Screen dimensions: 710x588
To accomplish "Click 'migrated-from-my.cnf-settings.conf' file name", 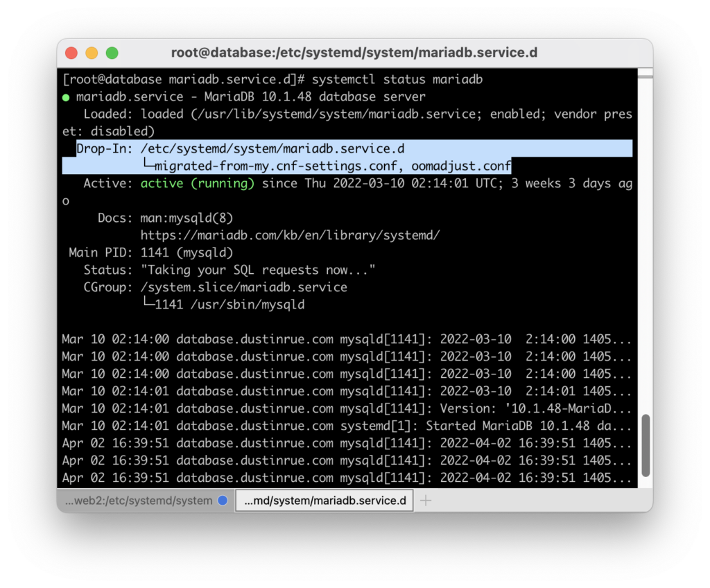I will point(276,166).
